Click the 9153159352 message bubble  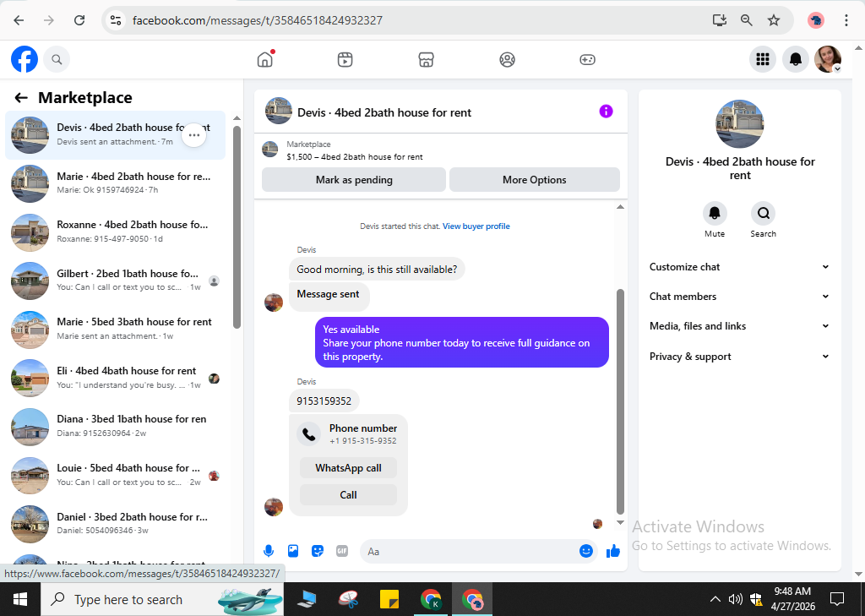point(324,401)
